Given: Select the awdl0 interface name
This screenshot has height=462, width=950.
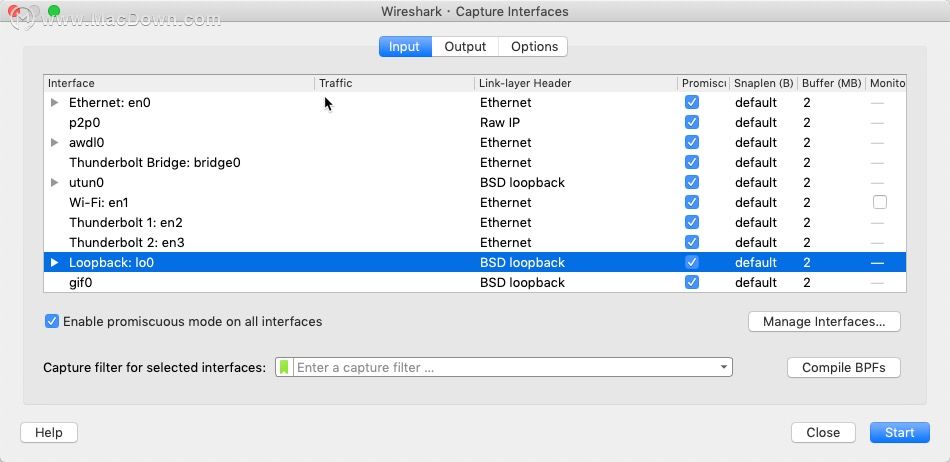Looking at the screenshot, I should coord(88,142).
